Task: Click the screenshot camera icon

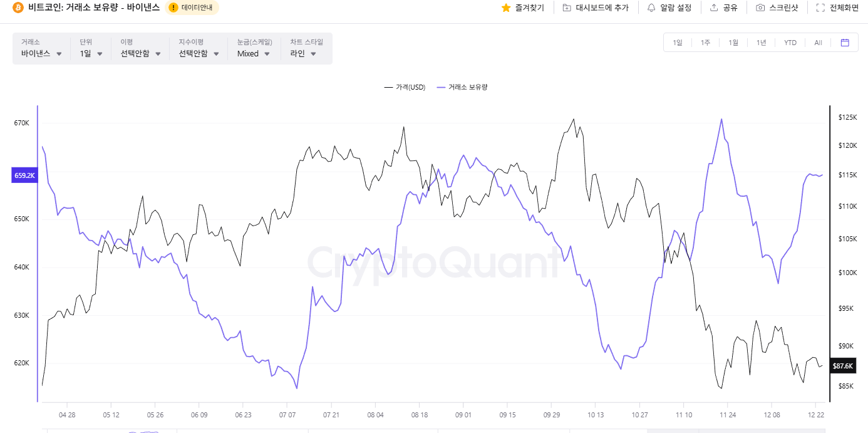Action: point(760,8)
